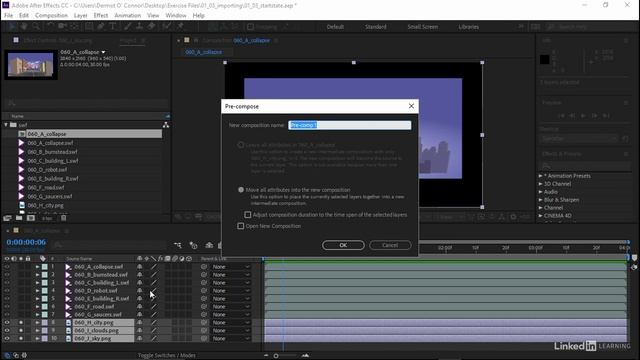This screenshot has width=640, height=360.
Task: Click the Clone Stamp tool
Action: click(x=139, y=27)
